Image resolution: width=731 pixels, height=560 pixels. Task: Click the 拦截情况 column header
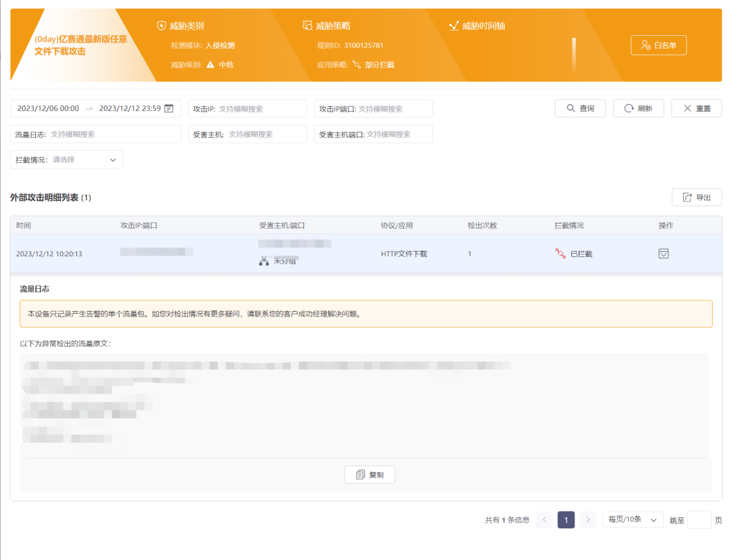[x=569, y=225]
